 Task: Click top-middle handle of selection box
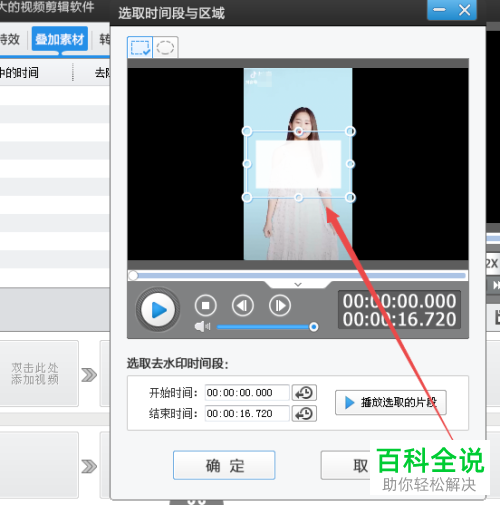click(x=299, y=131)
